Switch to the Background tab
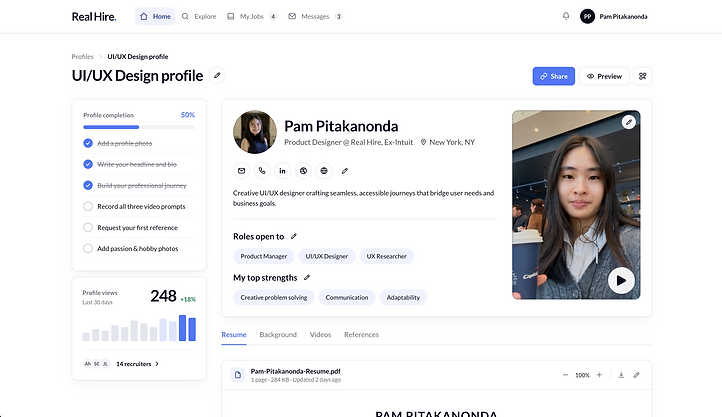 (278, 335)
